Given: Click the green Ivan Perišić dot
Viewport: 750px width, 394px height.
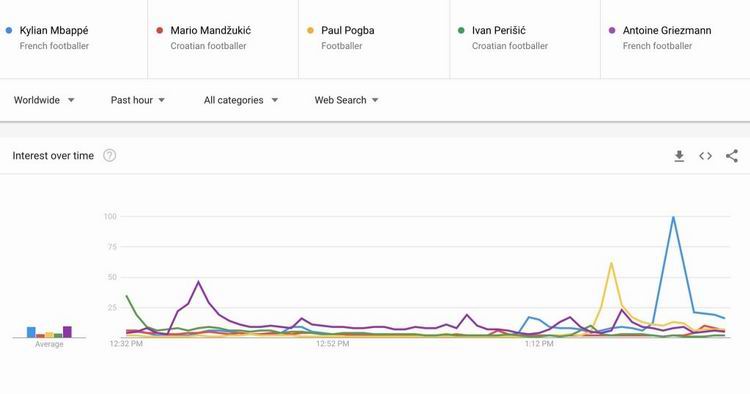Looking at the screenshot, I should pyautogui.click(x=461, y=31).
